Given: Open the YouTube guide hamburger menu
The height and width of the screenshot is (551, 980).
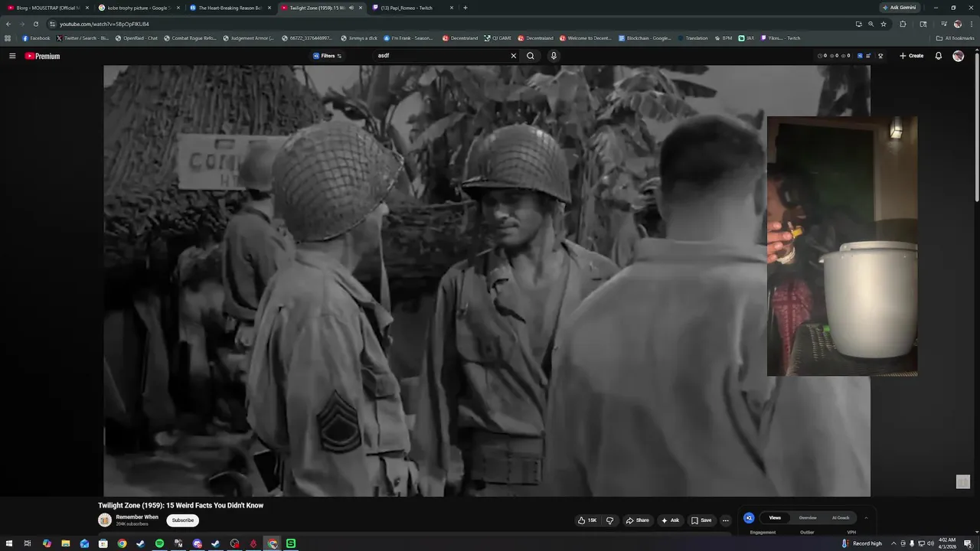Looking at the screenshot, I should click(12, 56).
